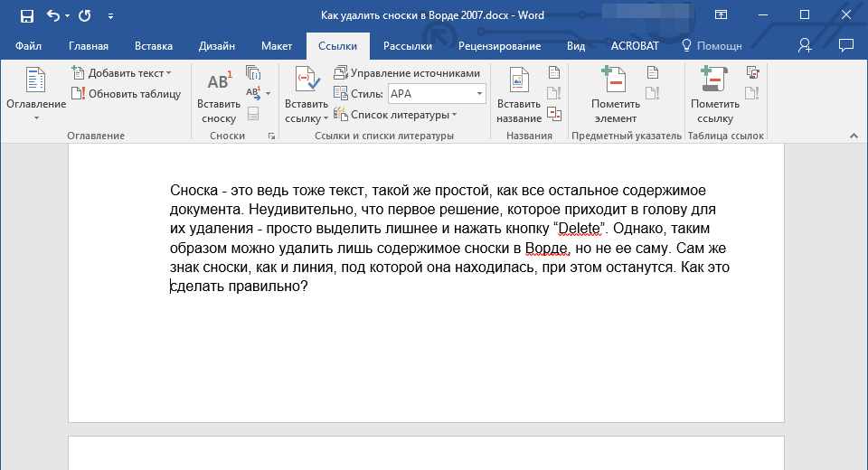The width and height of the screenshot is (868, 470).
Task: Switch to the Вставка tab
Action: (x=154, y=45)
